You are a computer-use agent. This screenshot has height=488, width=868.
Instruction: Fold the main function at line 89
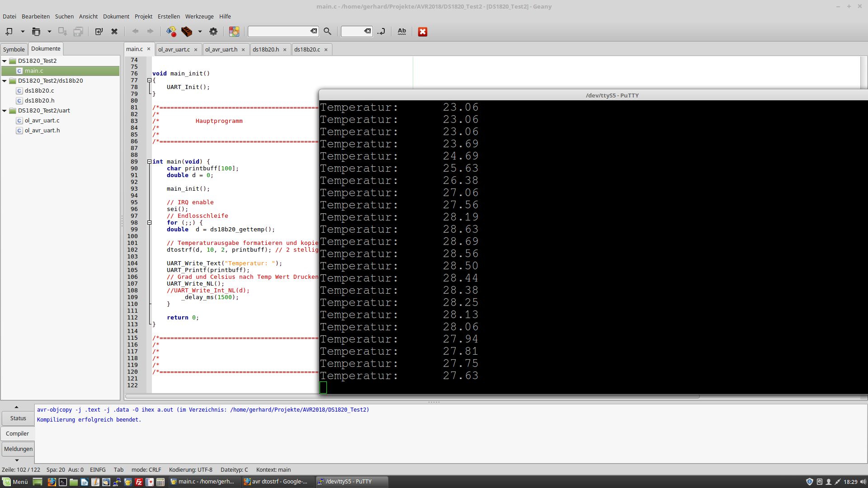(x=149, y=162)
